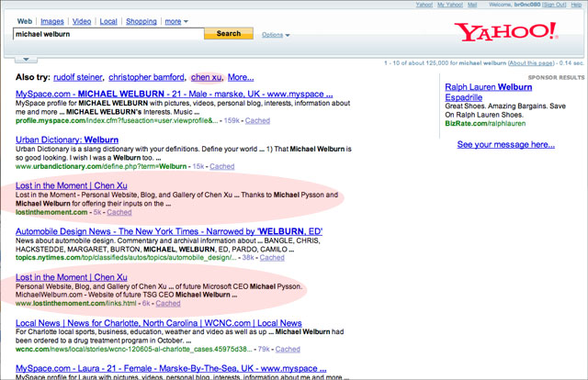
Task: Click the 'See your message here...' link
Action: [x=506, y=145]
